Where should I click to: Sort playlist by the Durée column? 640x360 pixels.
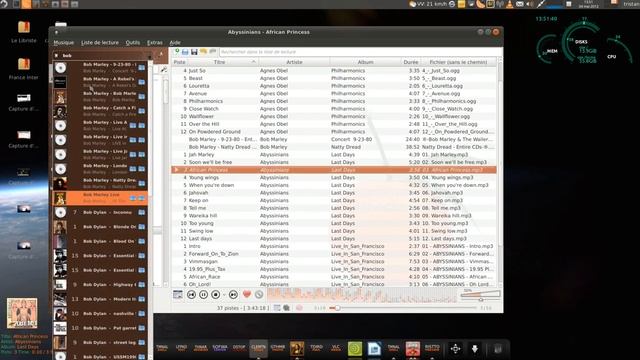(411, 62)
